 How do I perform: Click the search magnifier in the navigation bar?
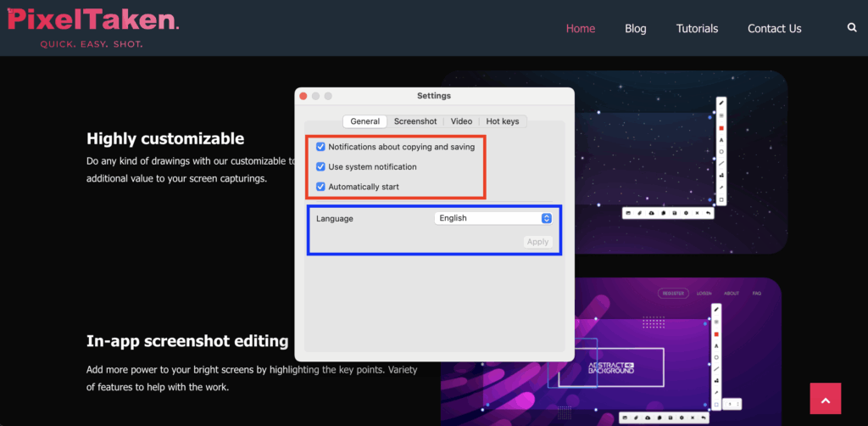click(852, 28)
